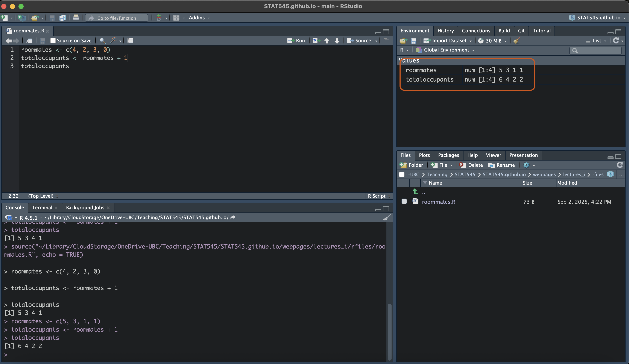Click the compile report notebook icon
The image size is (629, 364).
pos(130,41)
